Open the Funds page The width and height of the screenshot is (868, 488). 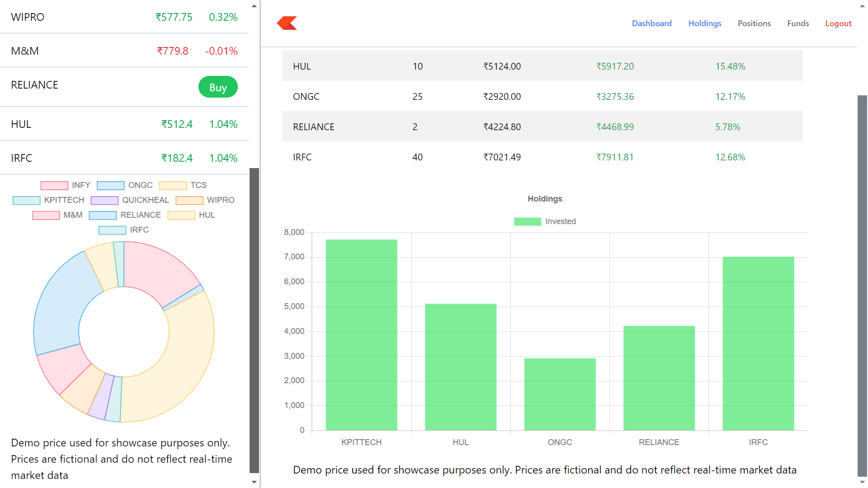click(x=798, y=23)
